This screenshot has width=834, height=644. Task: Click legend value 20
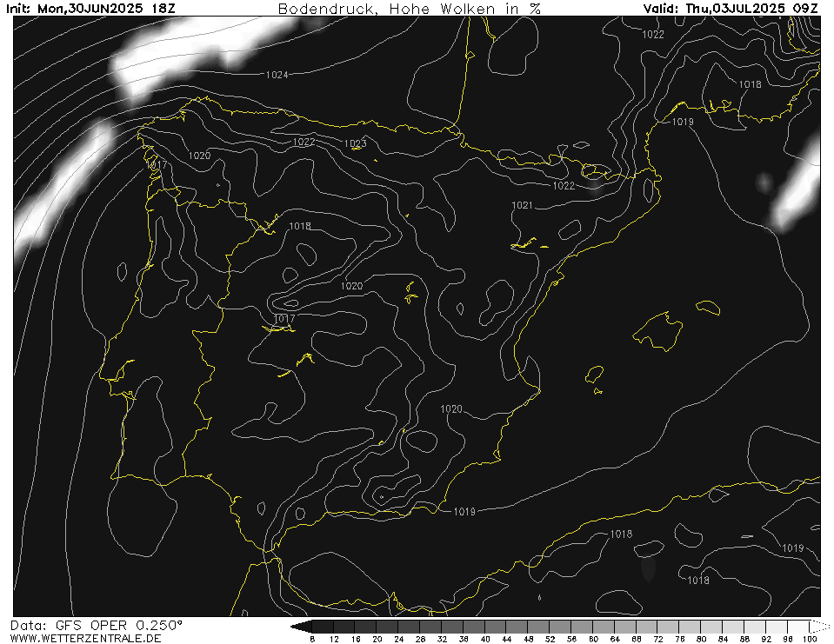[377, 639]
